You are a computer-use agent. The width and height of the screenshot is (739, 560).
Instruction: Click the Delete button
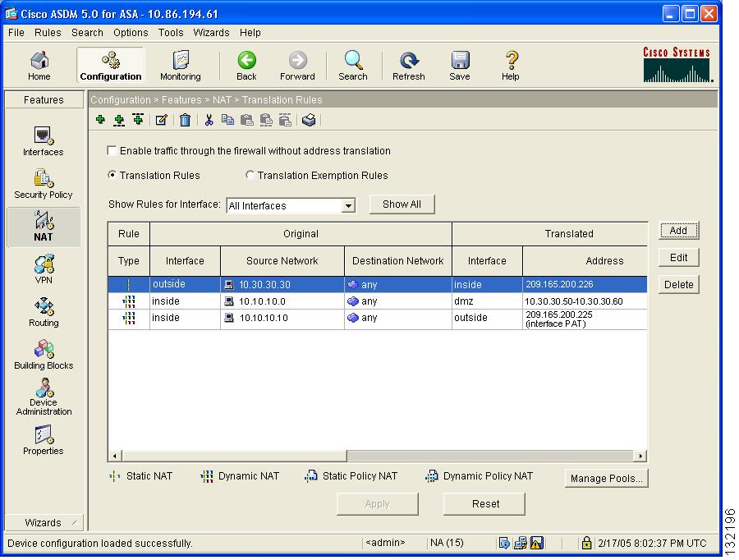[679, 285]
